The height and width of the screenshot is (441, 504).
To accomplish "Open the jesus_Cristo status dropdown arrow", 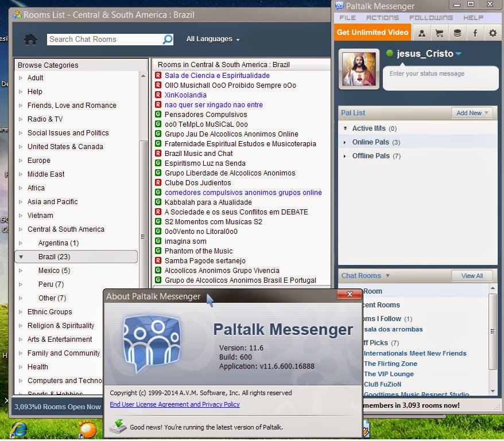I will click(x=458, y=54).
